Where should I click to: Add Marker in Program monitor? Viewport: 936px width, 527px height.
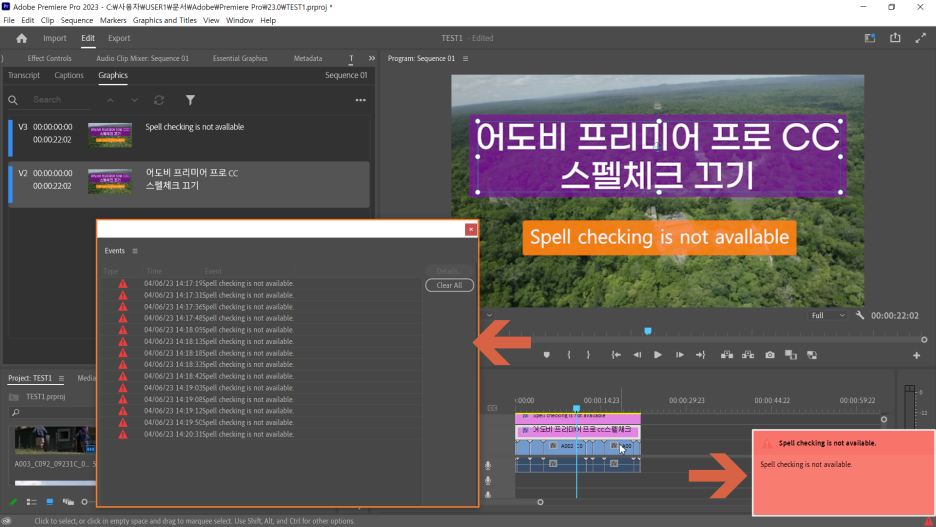(x=546, y=355)
